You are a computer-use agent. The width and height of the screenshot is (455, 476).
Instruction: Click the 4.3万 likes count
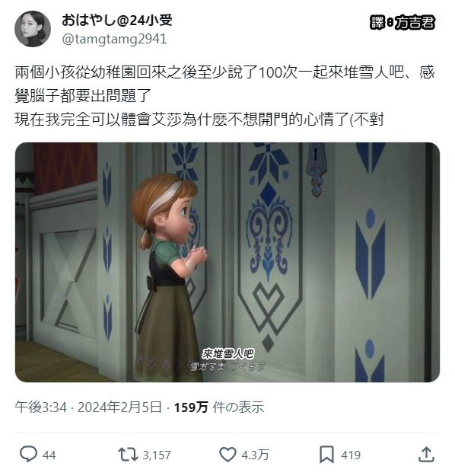point(255,455)
